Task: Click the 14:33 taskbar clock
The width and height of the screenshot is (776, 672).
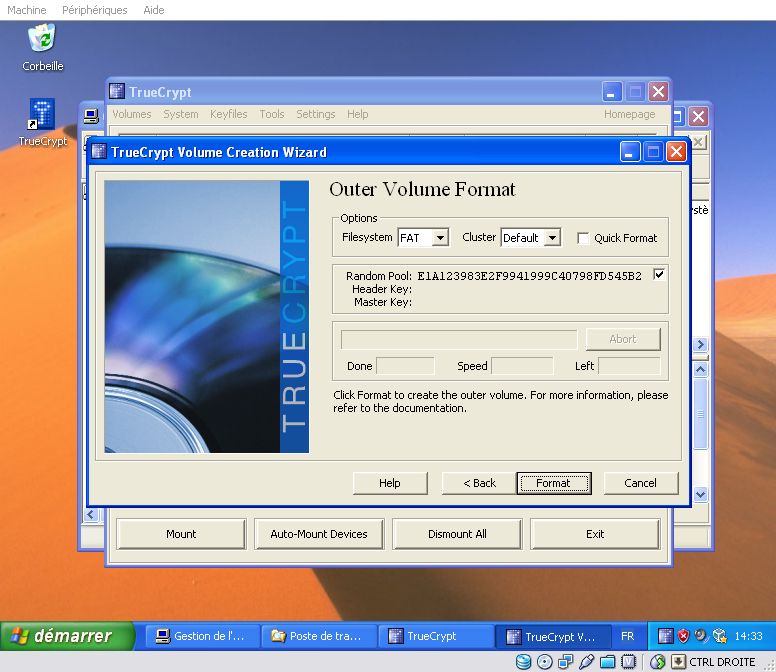Action: point(748,636)
